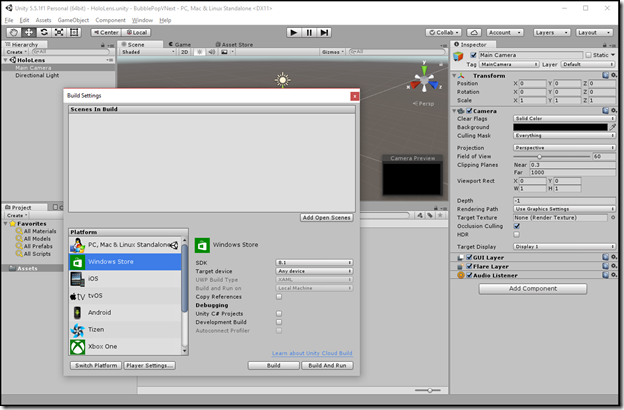Open Player Settings button

[x=150, y=365]
